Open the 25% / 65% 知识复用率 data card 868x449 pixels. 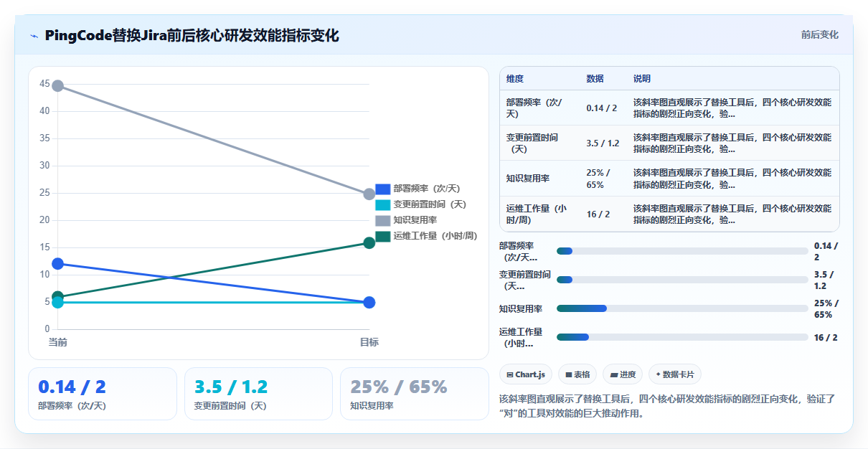414,394
